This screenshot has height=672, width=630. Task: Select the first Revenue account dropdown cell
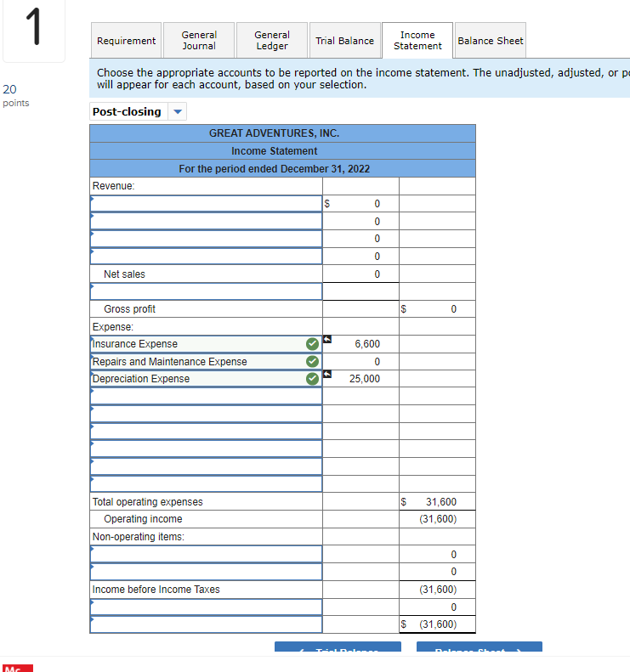(x=206, y=204)
